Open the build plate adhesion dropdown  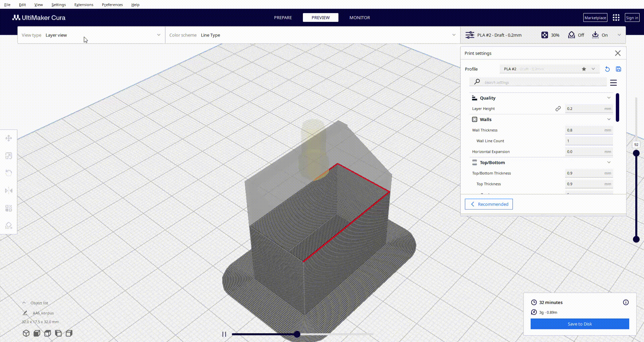click(600, 35)
